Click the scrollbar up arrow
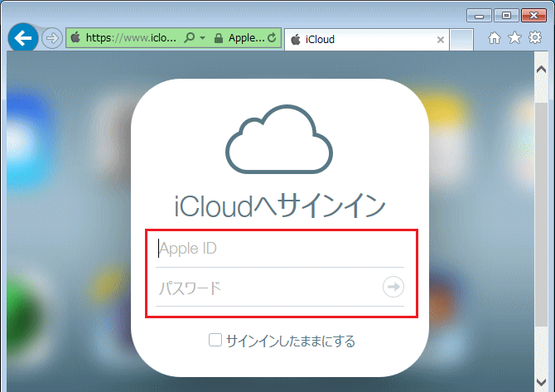This screenshot has height=392, width=555. click(541, 70)
